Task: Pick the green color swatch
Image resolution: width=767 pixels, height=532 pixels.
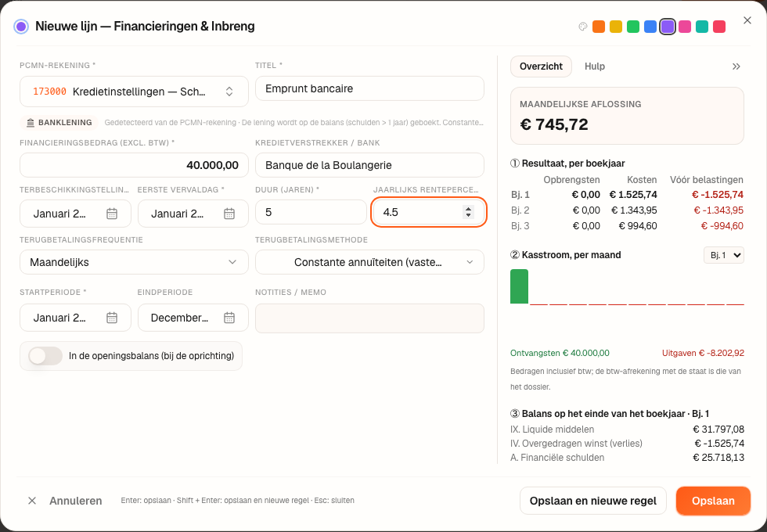Action: point(633,27)
